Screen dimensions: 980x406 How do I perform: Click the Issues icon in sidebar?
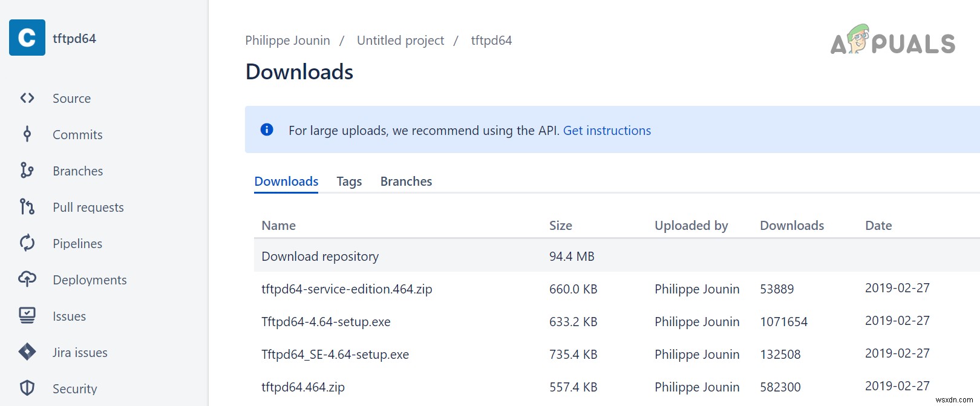pos(27,315)
